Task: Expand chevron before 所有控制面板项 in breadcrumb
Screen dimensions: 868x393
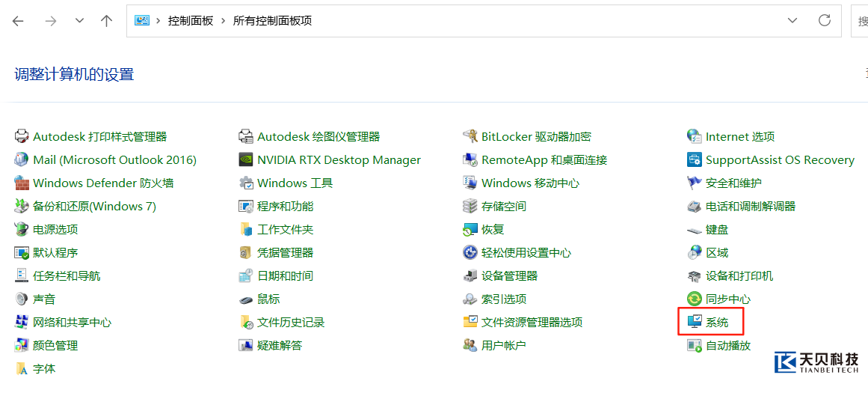Action: pyautogui.click(x=223, y=21)
